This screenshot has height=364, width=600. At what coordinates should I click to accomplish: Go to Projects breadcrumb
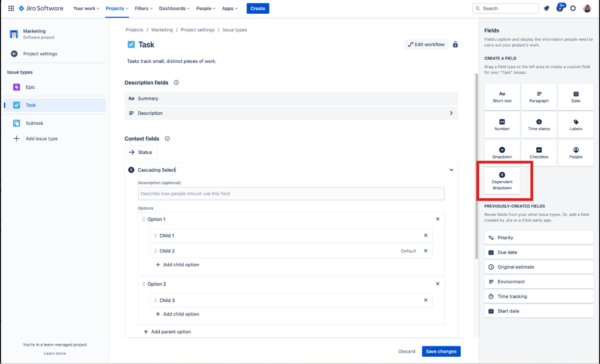pos(135,30)
